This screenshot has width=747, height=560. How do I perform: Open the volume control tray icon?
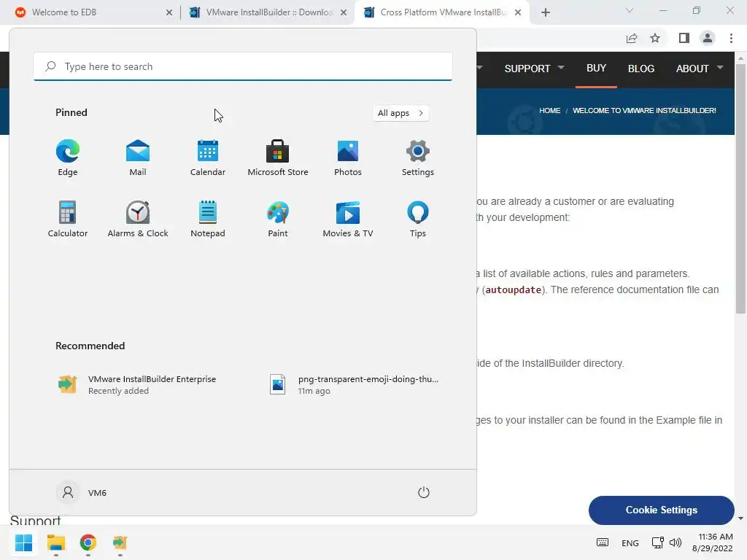(676, 542)
